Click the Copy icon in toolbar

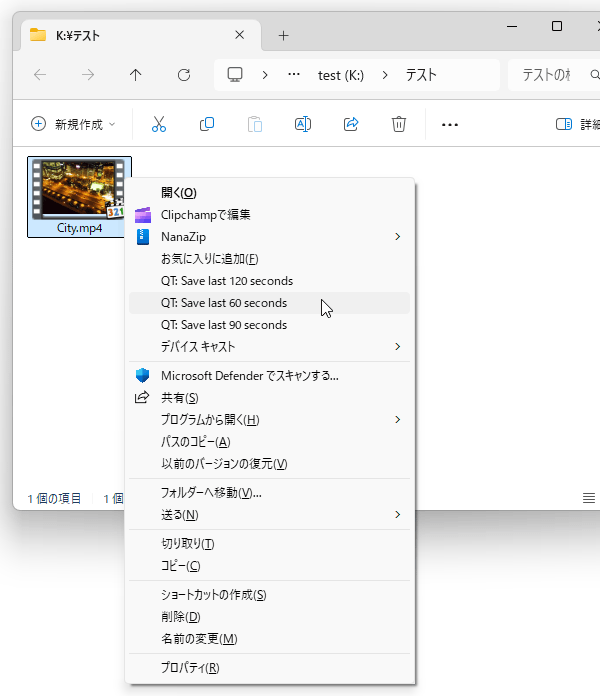pyautogui.click(x=207, y=124)
